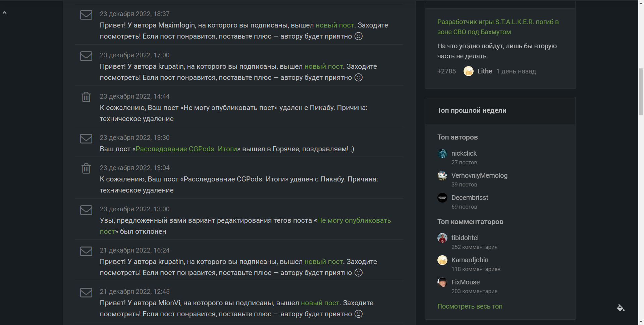Click trash icon beside 13:04 deletion notice
This screenshot has width=644, height=325.
click(86, 168)
